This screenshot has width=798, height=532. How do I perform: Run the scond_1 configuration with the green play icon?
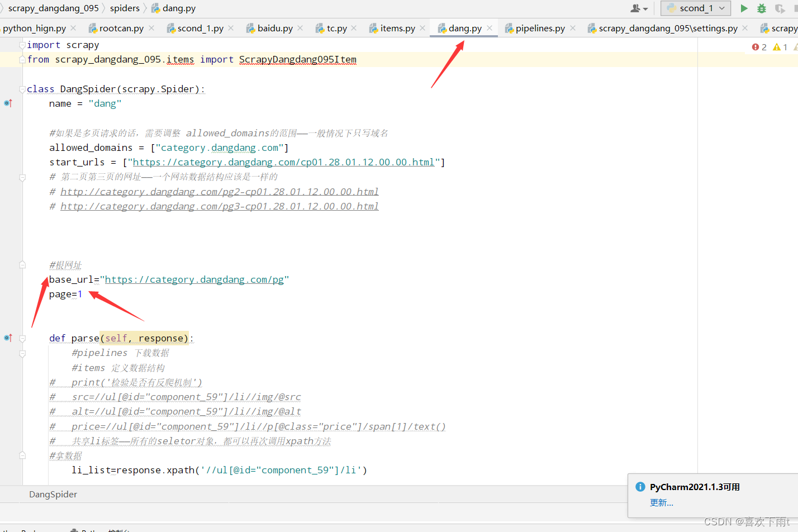(744, 8)
